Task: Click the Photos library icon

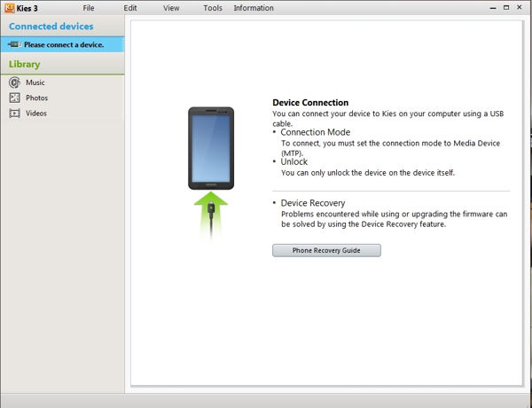Action: click(x=14, y=98)
